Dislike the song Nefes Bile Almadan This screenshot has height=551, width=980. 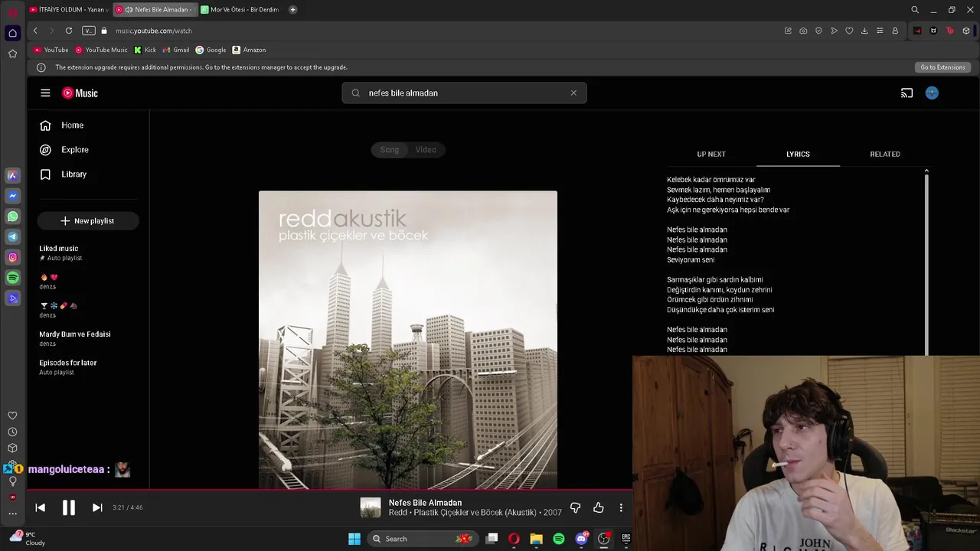(x=575, y=507)
